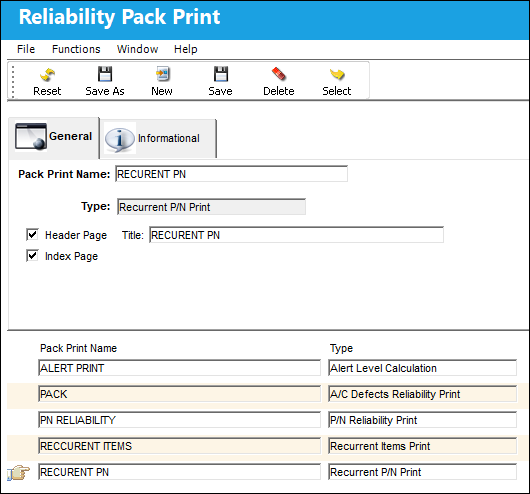Select the PACK row name

pyautogui.click(x=179, y=394)
